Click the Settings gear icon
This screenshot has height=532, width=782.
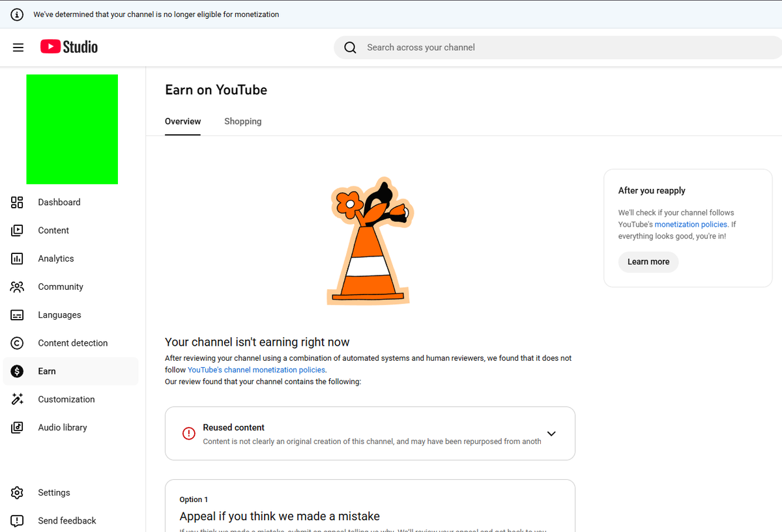click(x=17, y=493)
